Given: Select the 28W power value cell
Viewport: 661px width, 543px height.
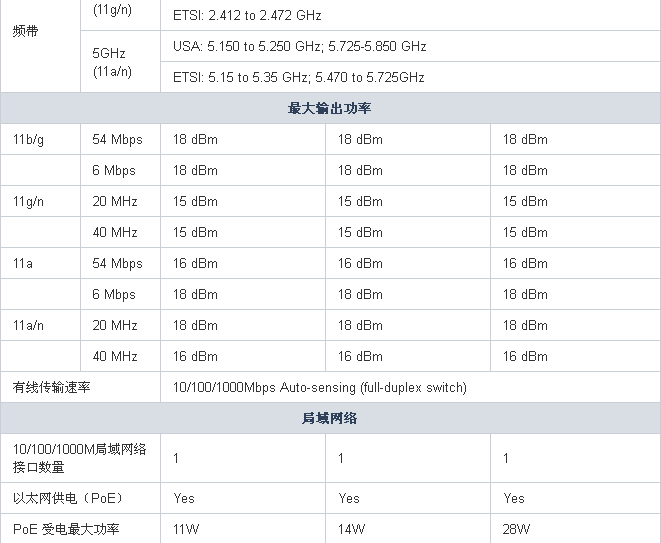Looking at the screenshot, I should 575,529.
